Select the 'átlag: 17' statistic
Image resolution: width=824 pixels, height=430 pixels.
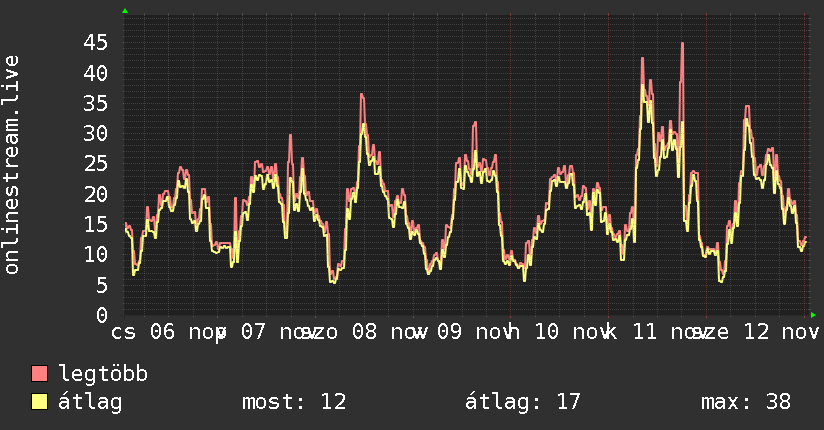(x=522, y=402)
